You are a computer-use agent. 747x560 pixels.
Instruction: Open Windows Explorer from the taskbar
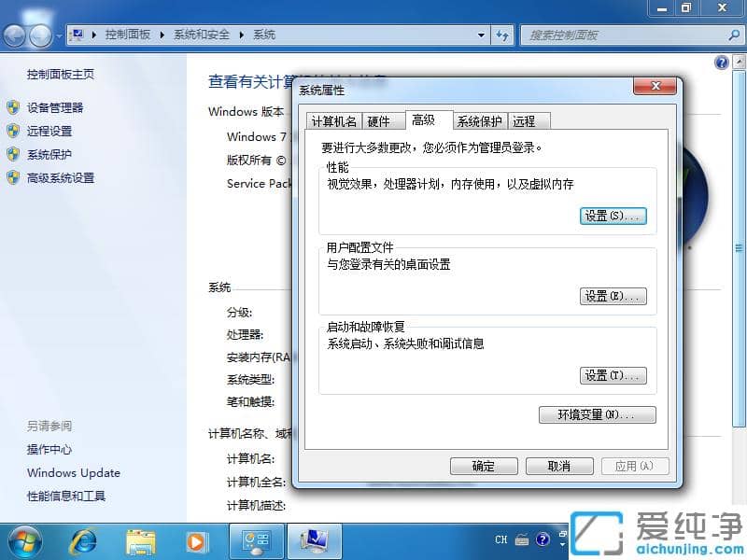(140, 540)
